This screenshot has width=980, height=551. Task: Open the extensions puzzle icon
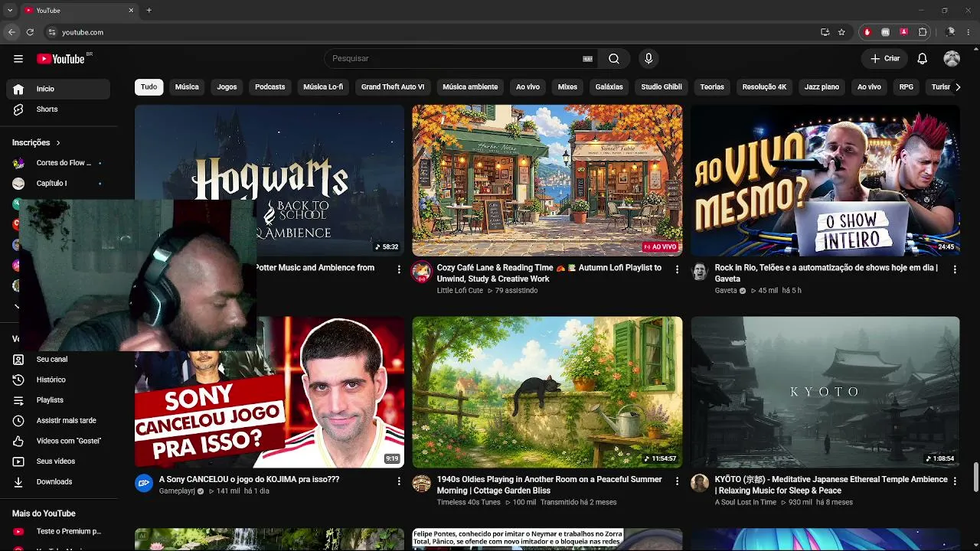[x=923, y=32]
